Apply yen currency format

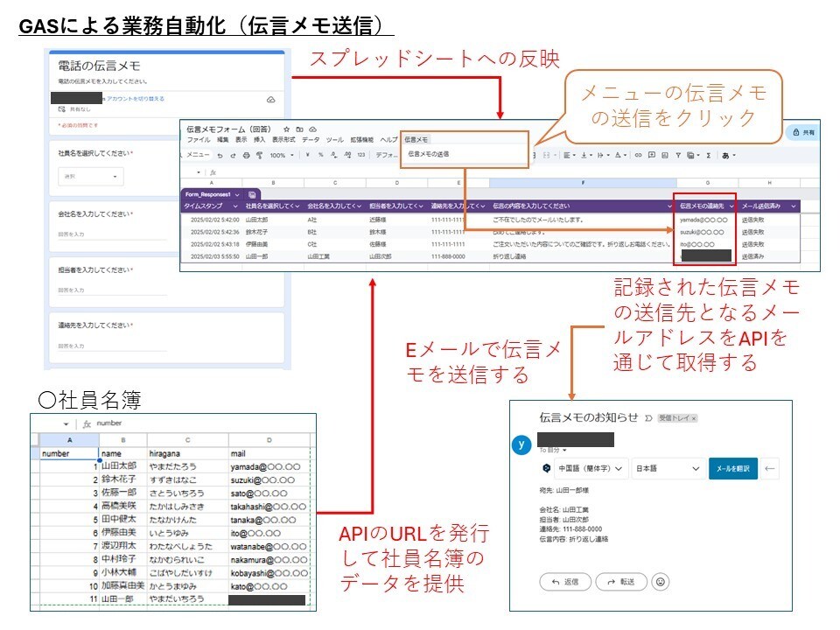point(307,155)
